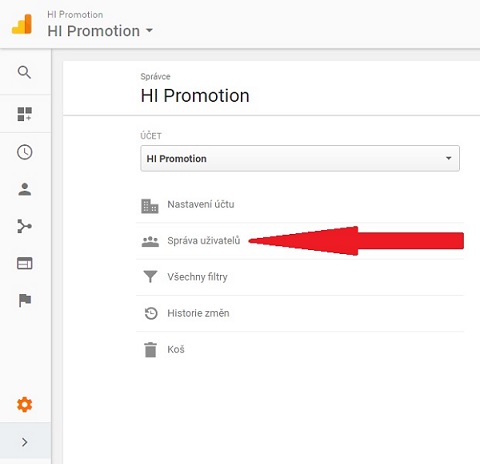This screenshot has width=480, height=464.
Task: Open the HI Promotion account switcher dropdown
Action: [100, 31]
